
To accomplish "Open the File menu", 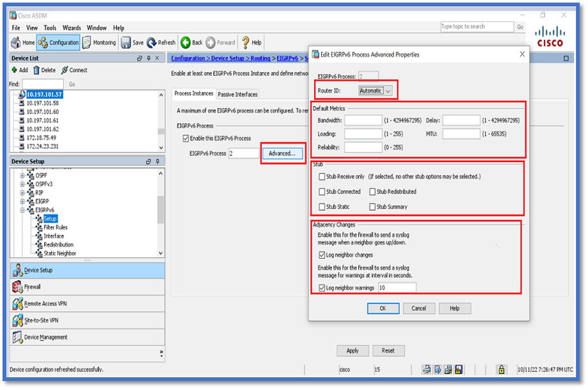I will 16,27.
